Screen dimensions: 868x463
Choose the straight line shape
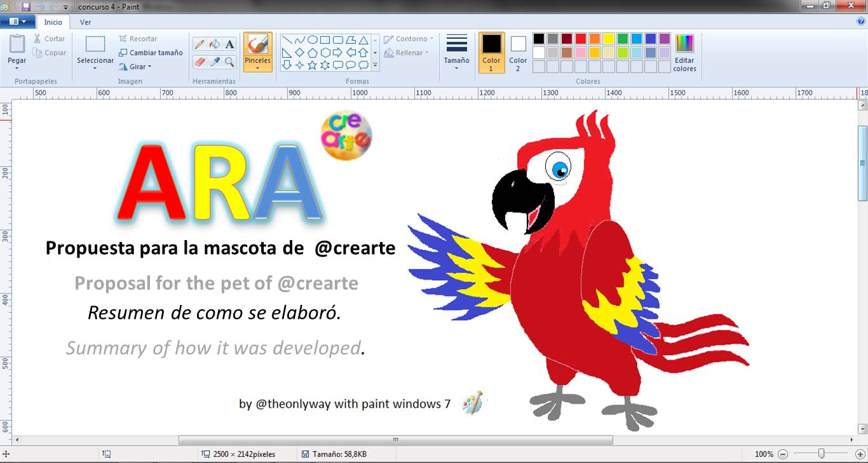click(x=287, y=39)
